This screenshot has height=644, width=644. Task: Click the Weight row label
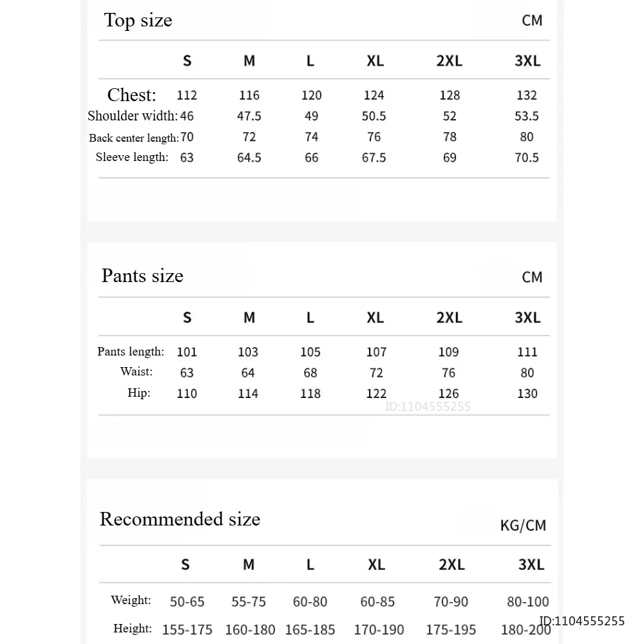(x=131, y=600)
